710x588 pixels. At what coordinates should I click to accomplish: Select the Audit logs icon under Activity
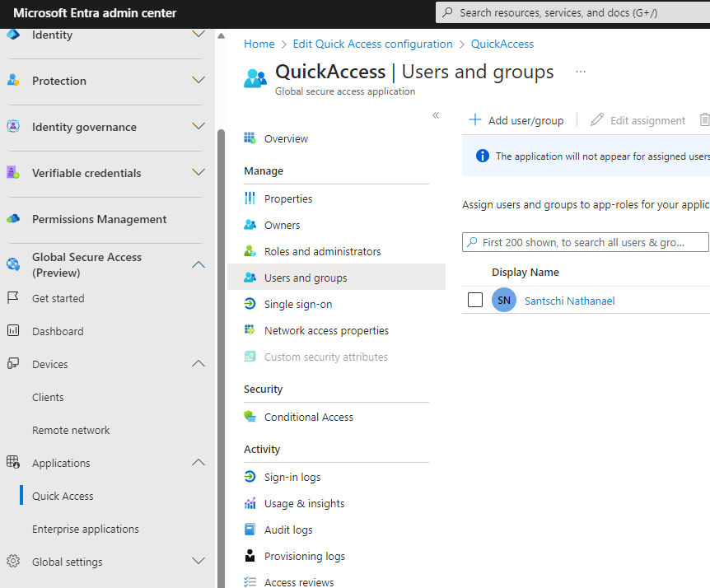[250, 529]
